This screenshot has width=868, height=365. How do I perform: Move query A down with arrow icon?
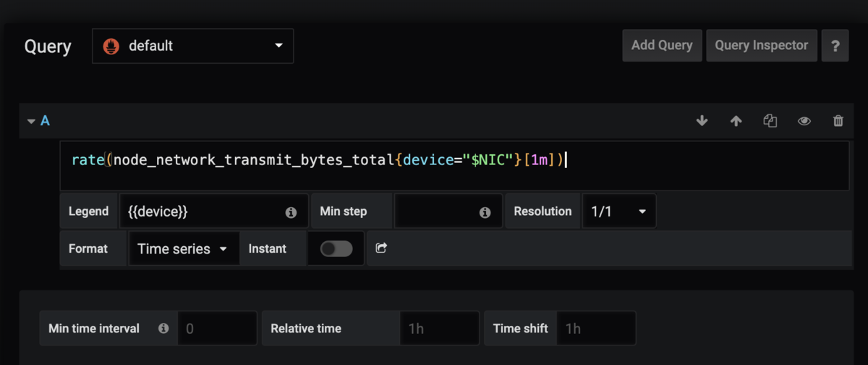click(702, 121)
